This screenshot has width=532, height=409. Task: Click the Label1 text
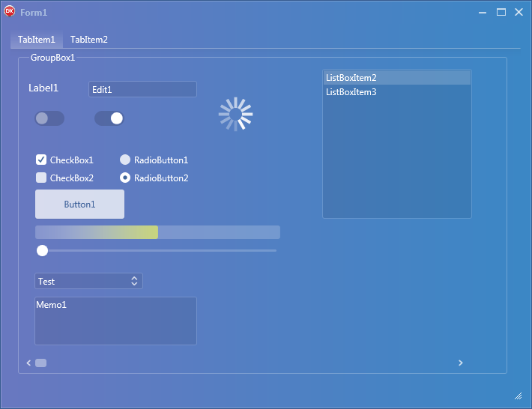pyautogui.click(x=43, y=88)
